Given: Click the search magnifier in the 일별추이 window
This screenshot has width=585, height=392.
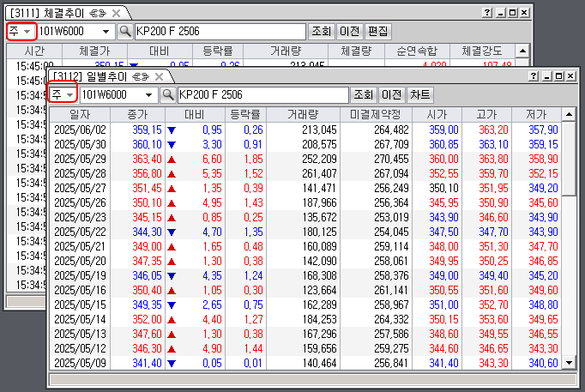Looking at the screenshot, I should 168,94.
